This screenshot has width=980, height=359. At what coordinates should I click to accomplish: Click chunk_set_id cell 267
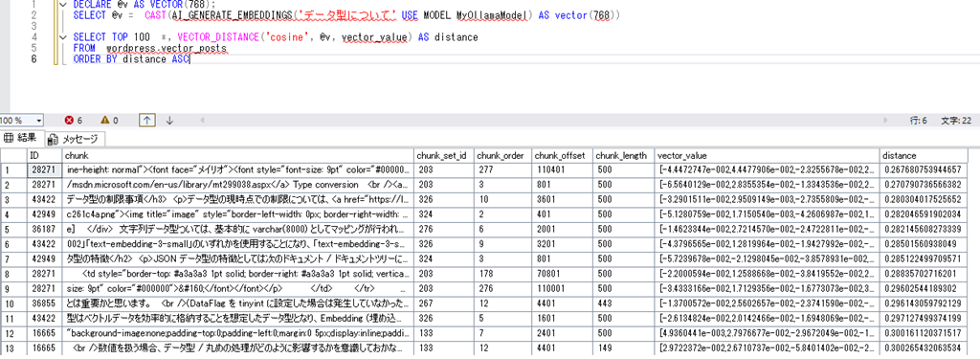pyautogui.click(x=444, y=303)
